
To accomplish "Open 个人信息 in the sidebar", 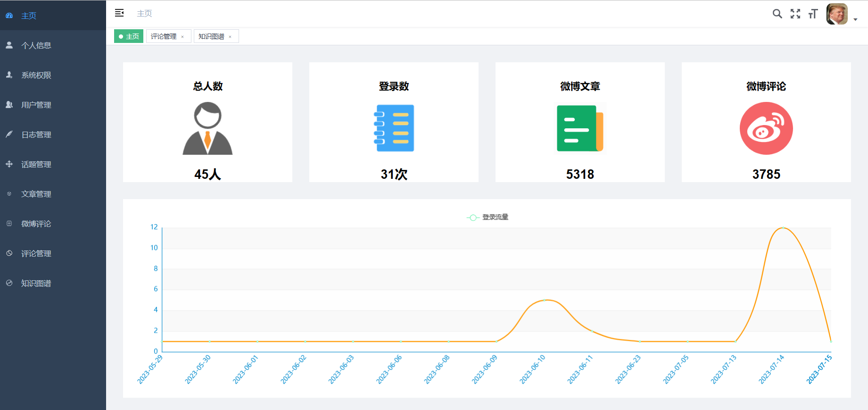I will pyautogui.click(x=53, y=45).
